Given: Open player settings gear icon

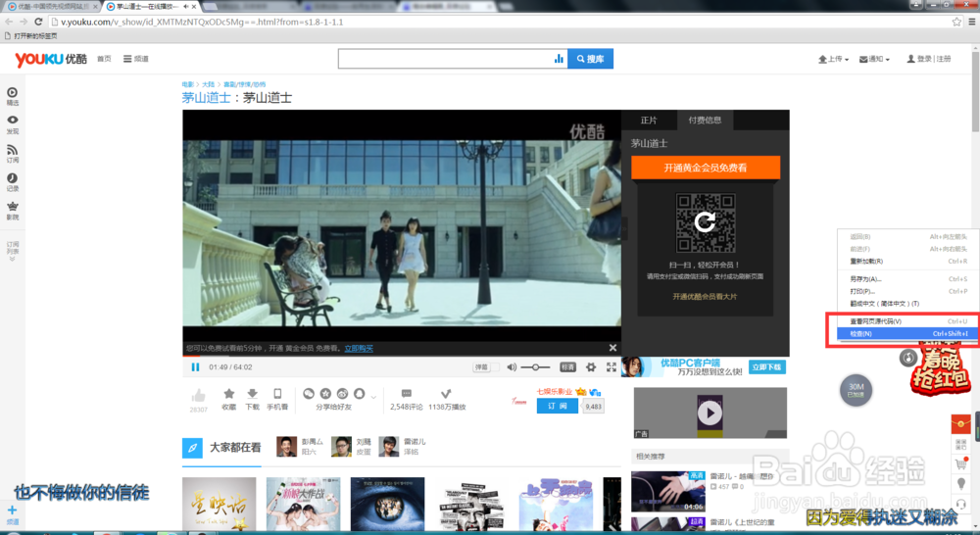Looking at the screenshot, I should click(591, 366).
